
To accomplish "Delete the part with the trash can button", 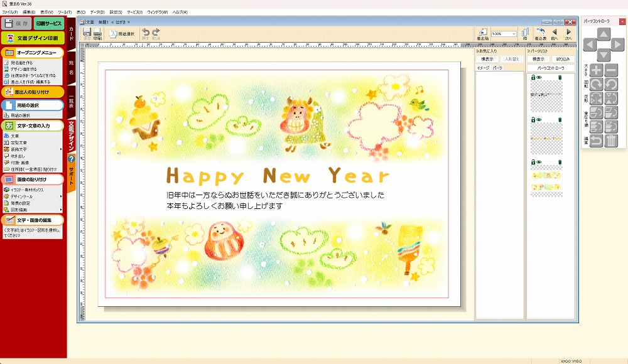I will pos(611,140).
